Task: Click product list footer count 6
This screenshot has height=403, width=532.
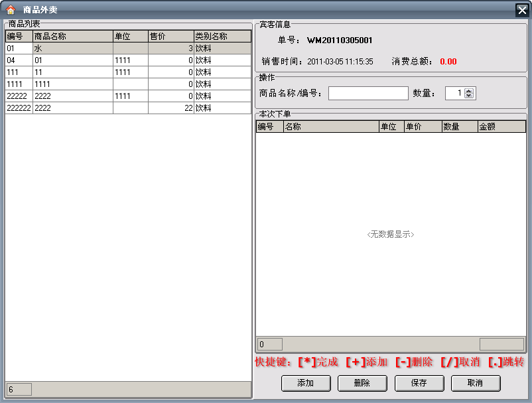Action: (19, 390)
